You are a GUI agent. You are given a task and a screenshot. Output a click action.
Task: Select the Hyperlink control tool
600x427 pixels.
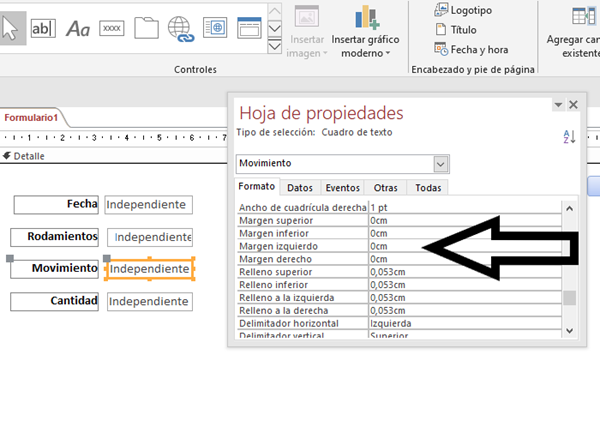180,28
